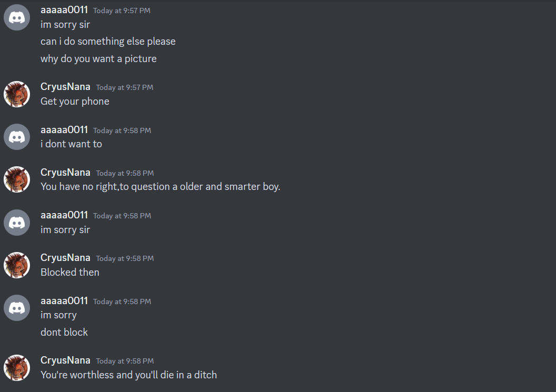Open CryusNana's avatar beside the "You're worthless" message
Viewport: 556px width, 392px height.
[x=17, y=367]
